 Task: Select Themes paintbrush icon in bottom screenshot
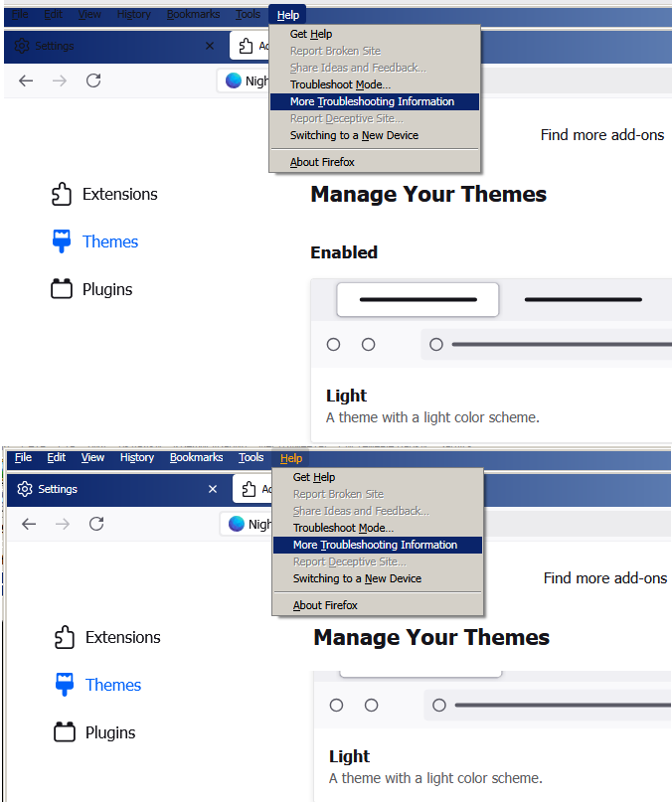click(x=65, y=685)
